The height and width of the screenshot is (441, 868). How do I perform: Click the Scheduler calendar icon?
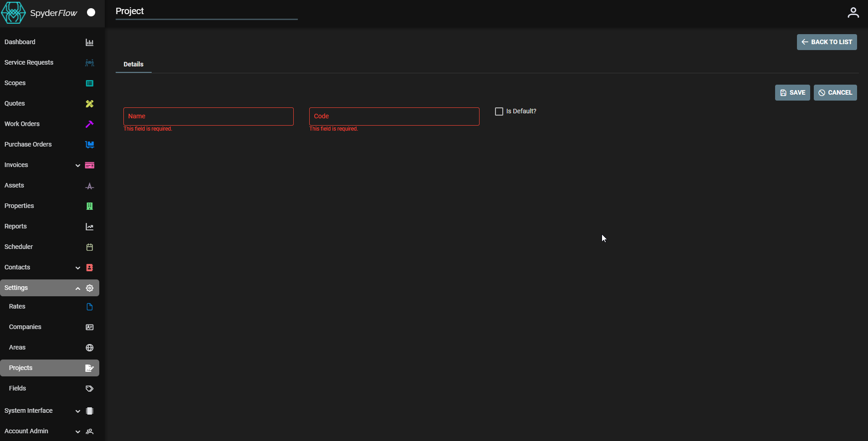pyautogui.click(x=89, y=247)
